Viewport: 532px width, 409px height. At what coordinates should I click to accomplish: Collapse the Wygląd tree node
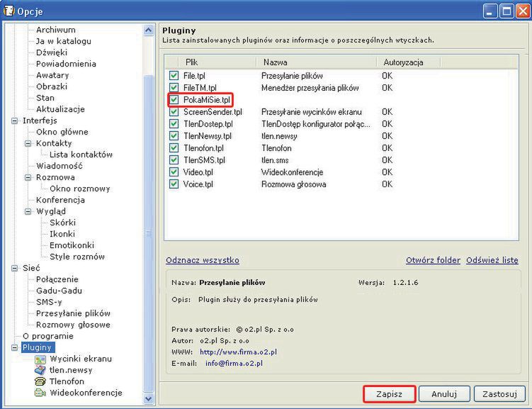(28, 211)
